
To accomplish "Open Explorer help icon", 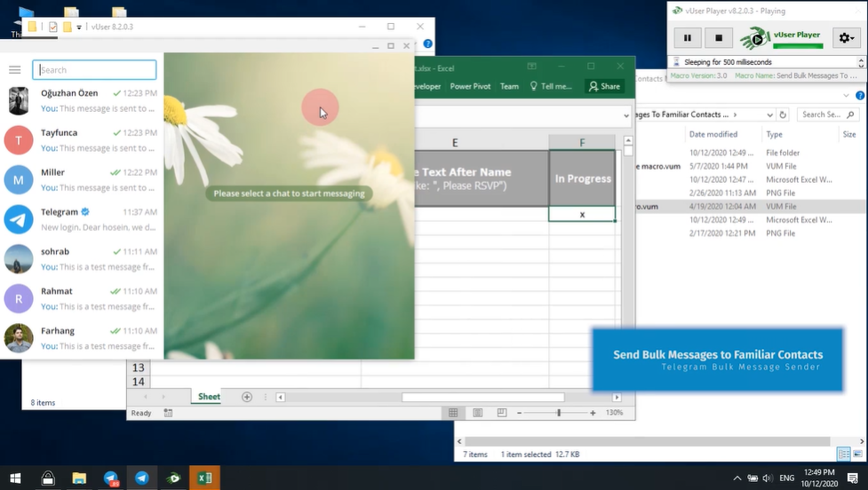I will pos(860,96).
